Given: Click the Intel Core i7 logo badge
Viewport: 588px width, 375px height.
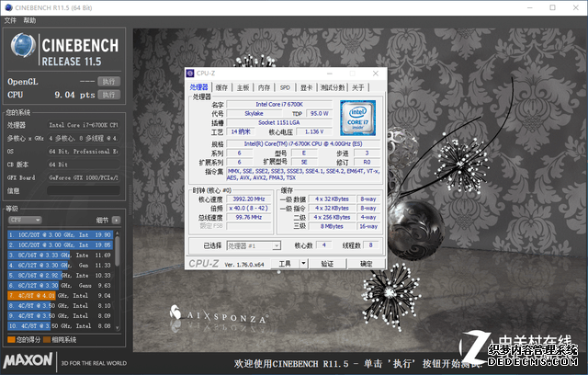Looking at the screenshot, I should [357, 118].
